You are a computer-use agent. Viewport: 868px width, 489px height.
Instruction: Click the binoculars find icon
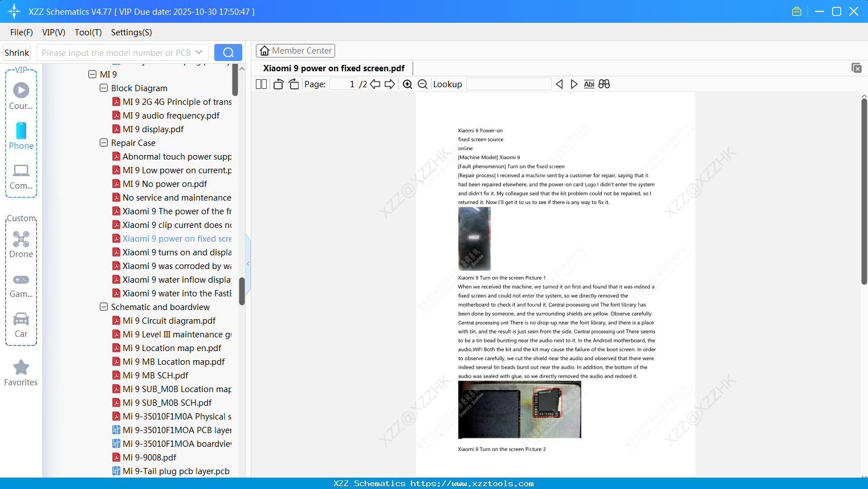(604, 84)
